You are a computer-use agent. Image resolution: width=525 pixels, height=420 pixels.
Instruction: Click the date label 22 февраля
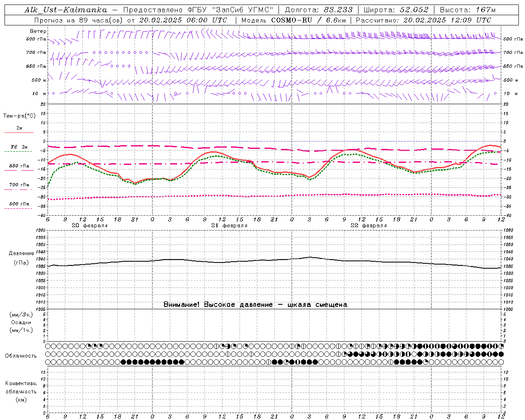click(x=369, y=226)
